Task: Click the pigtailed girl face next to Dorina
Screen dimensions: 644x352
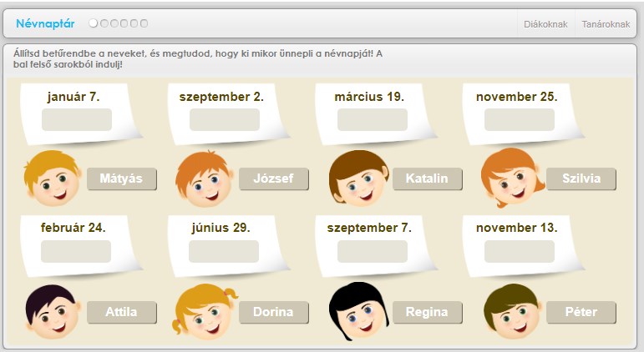Action: pyautogui.click(x=204, y=312)
